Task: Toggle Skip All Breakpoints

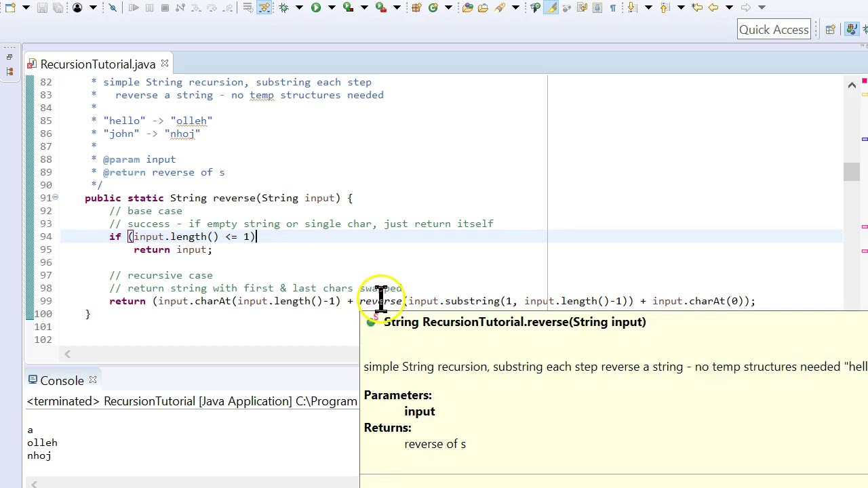Action: 113,7
